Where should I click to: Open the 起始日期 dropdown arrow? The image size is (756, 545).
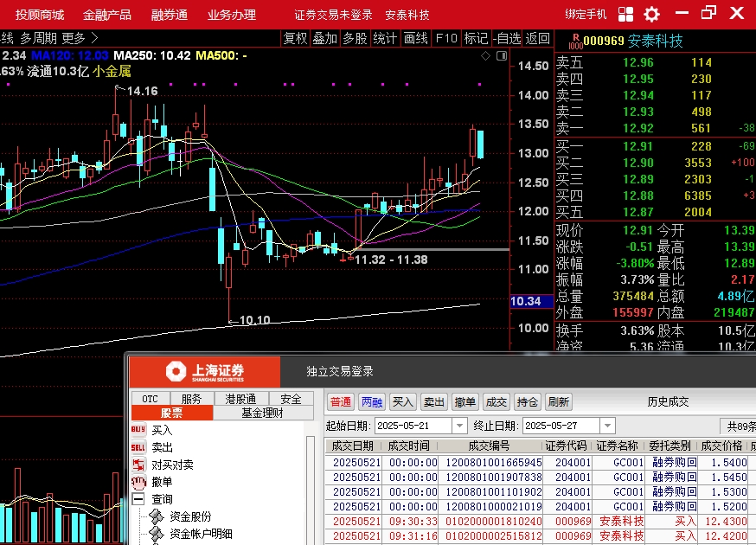(x=459, y=426)
